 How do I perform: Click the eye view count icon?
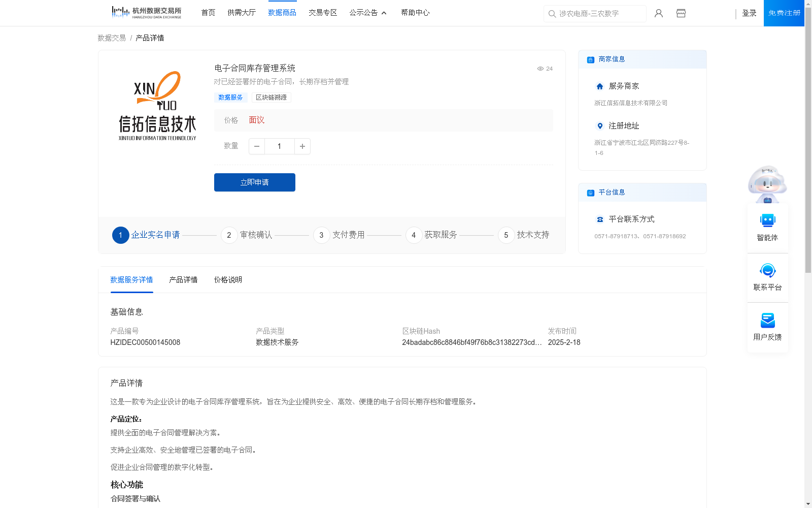pyautogui.click(x=540, y=69)
